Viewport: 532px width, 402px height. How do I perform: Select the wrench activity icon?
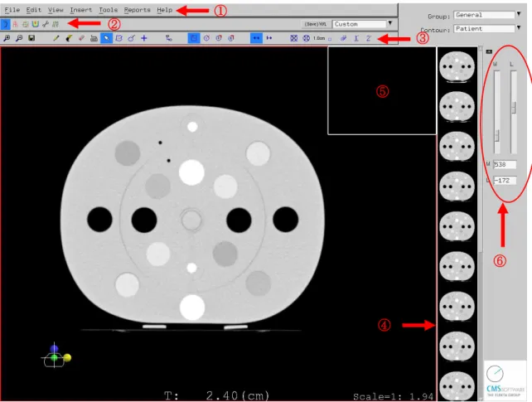[x=46, y=24]
